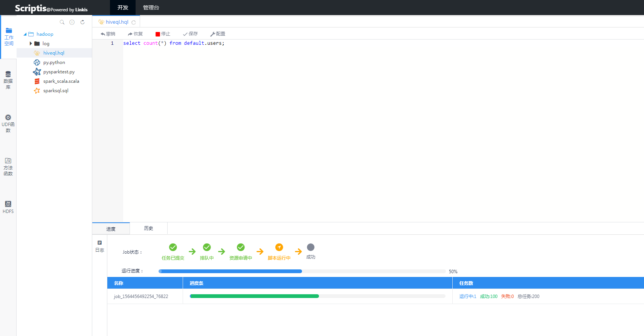The height and width of the screenshot is (336, 644).
Task: Open the 工作空间 workspace sidebar panel
Action: tap(8, 36)
